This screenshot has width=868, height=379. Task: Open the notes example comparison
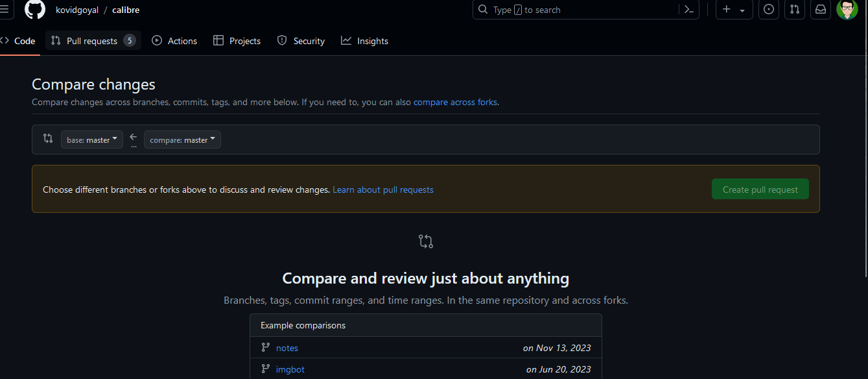(287, 348)
